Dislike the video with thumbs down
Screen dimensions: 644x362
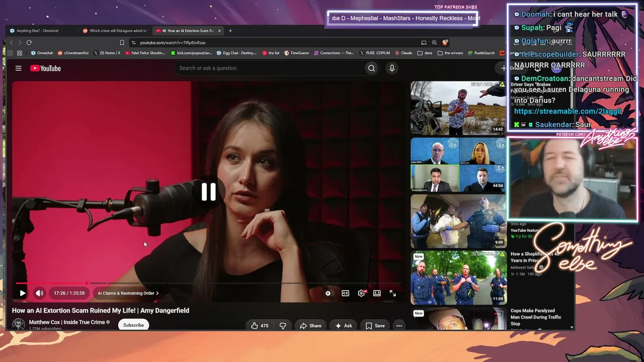(283, 326)
